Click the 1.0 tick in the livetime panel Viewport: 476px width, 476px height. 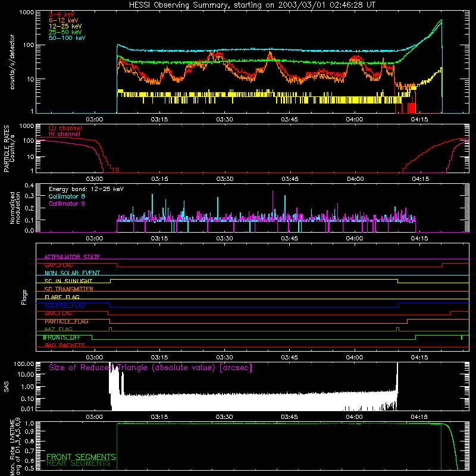click(30, 424)
